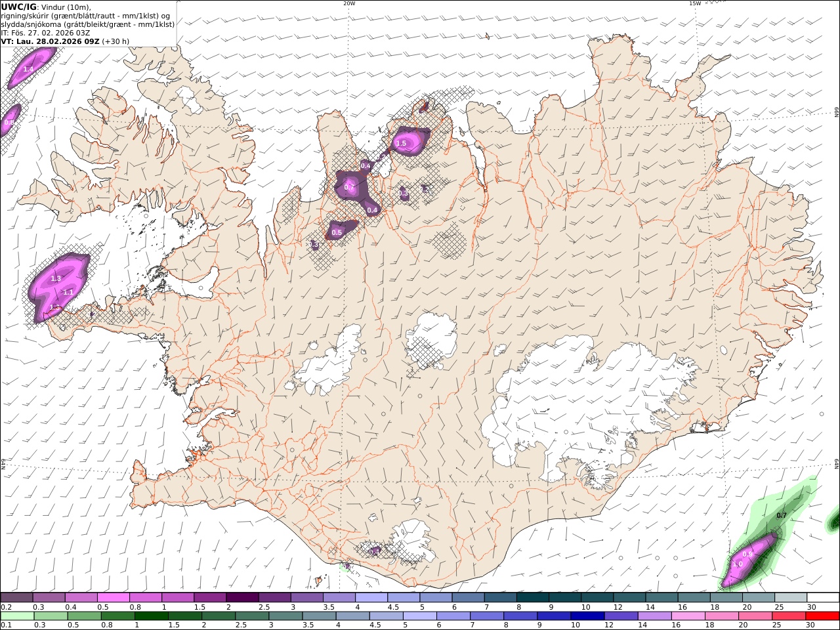Viewport: 840px width, 630px height.
Task: Click the 'rigning/skúrir' legend description line
Action: pyautogui.click(x=85, y=16)
